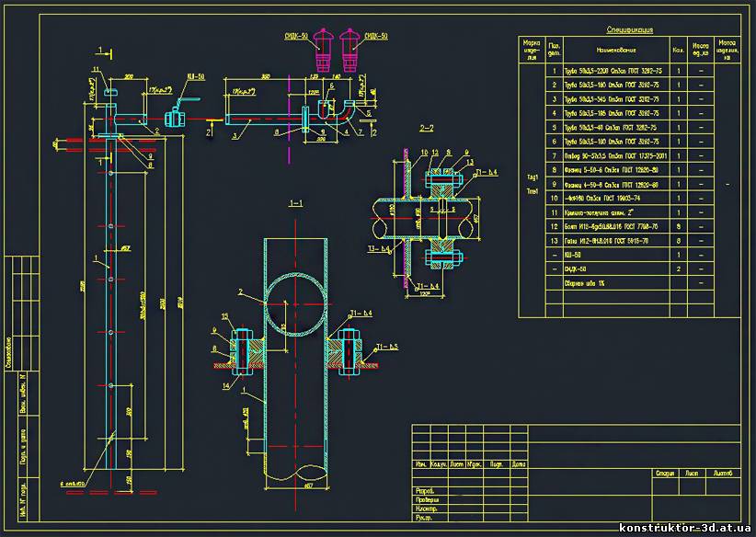Select the Марка изделия column header
756x537 pixels.
[x=532, y=49]
